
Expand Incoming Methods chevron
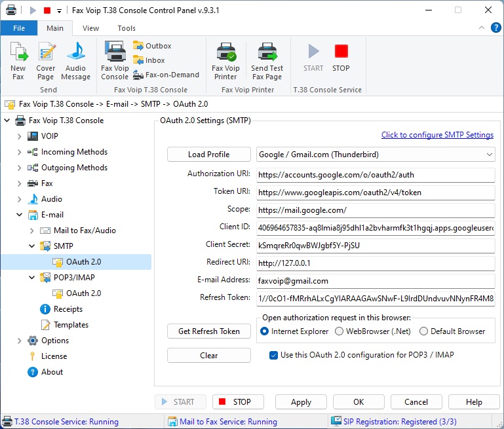click(x=19, y=152)
